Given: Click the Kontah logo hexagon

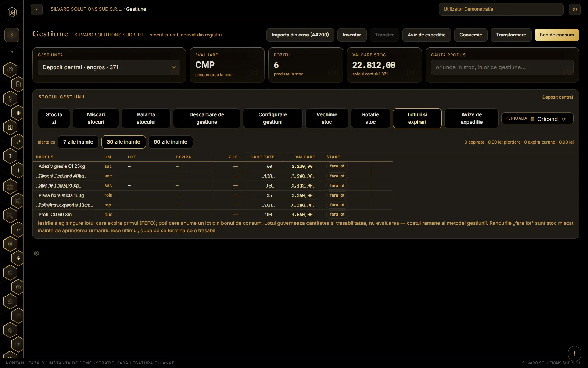Looking at the screenshot, I should (12, 12).
